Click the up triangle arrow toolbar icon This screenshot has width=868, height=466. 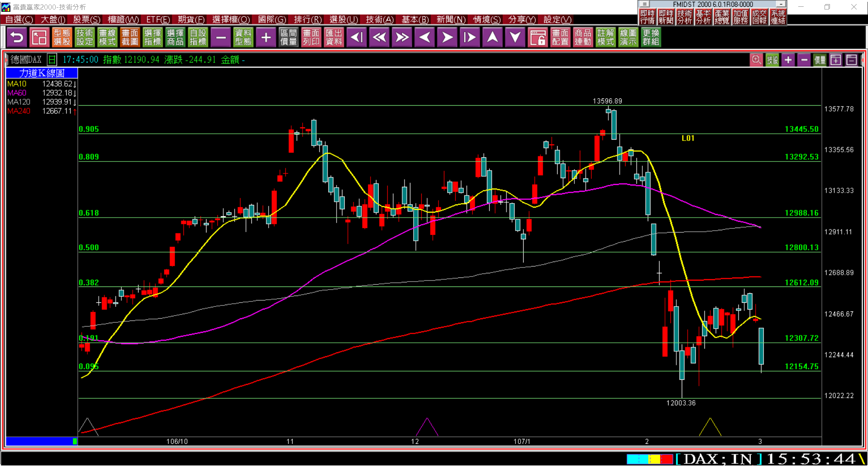492,37
